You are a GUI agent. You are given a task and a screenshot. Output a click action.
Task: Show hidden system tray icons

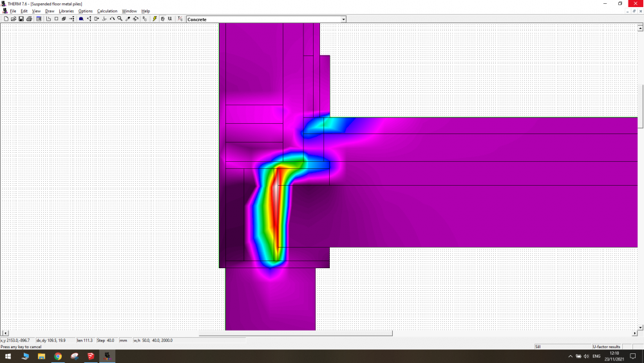[570, 356]
